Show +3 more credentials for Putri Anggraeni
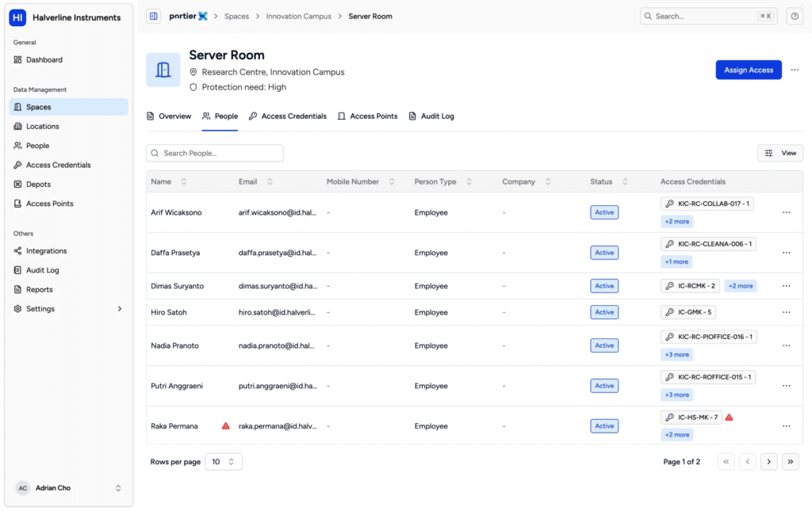 (677, 395)
